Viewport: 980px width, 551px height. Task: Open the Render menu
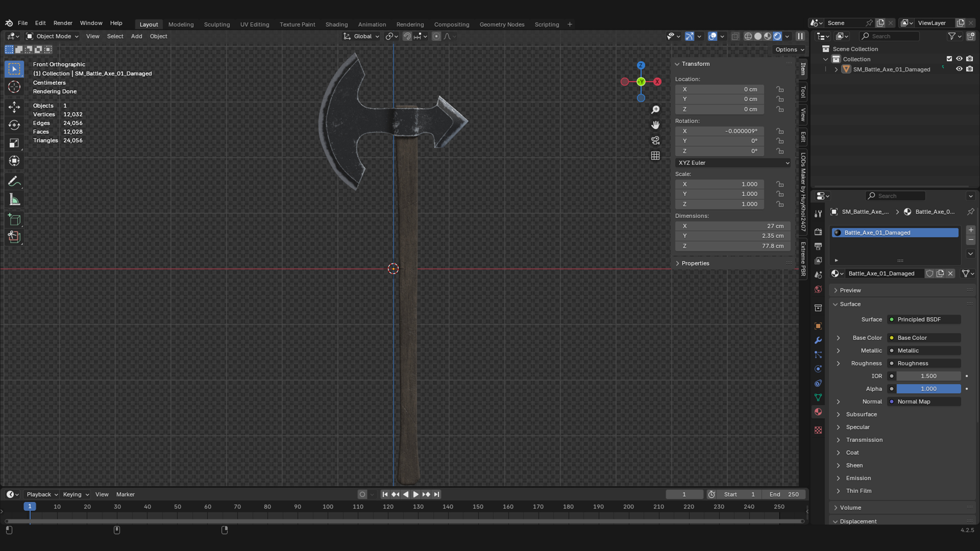(63, 23)
